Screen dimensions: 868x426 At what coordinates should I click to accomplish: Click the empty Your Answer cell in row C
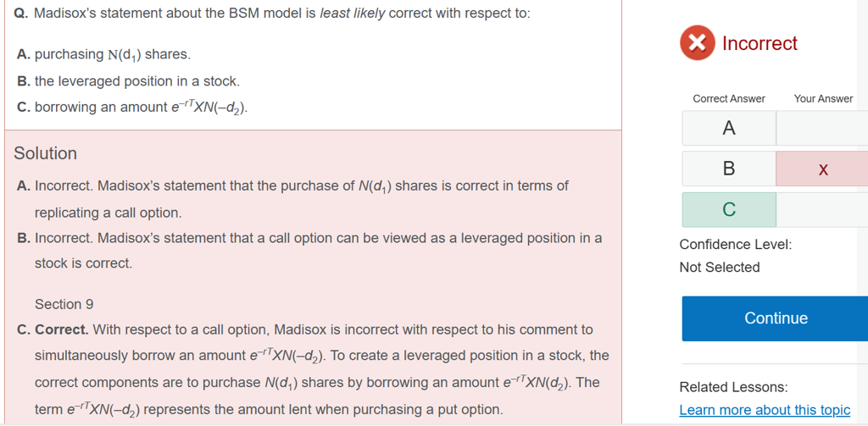coord(821,209)
